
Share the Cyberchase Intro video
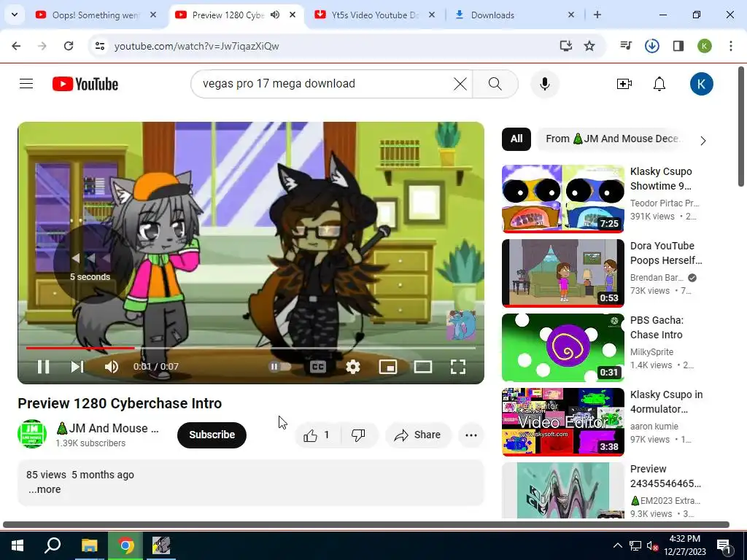coord(418,435)
